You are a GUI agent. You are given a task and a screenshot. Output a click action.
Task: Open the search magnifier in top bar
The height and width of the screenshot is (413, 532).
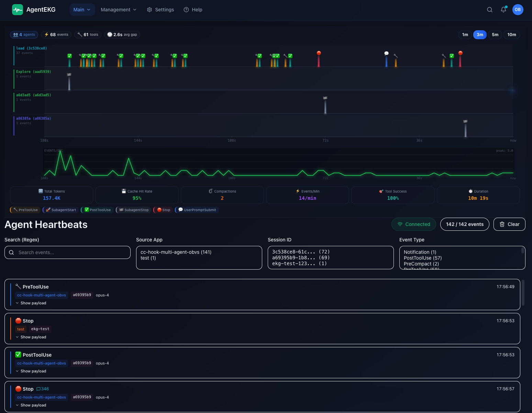coord(490,10)
